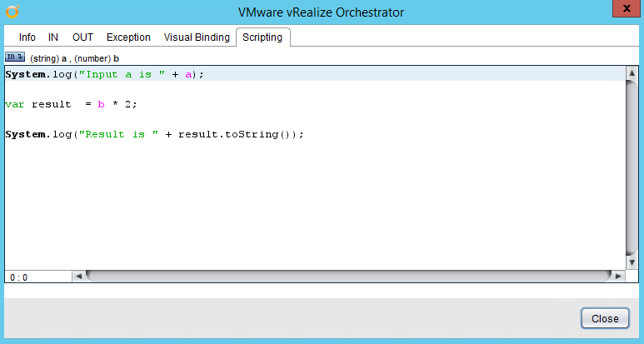This screenshot has width=644, height=344.
Task: Click the '(number) b' input parameter
Action: pyautogui.click(x=97, y=58)
